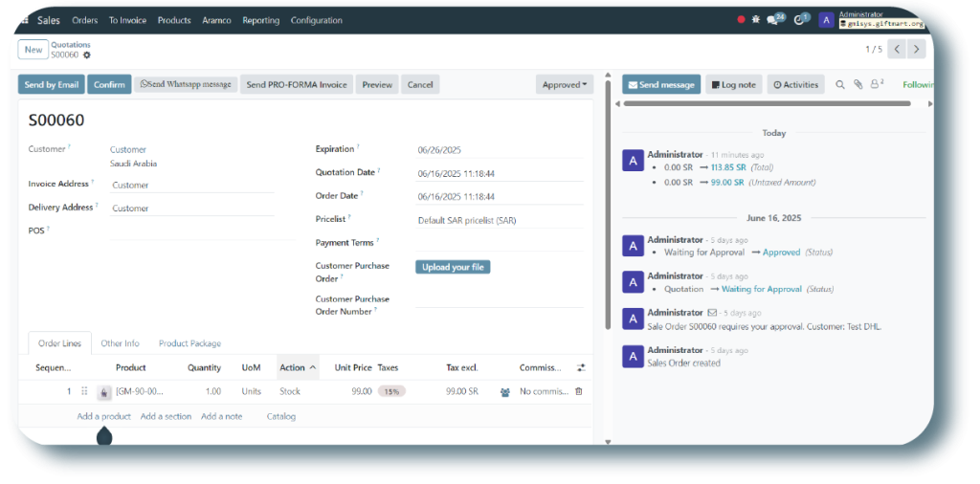Screen dimensions: 980x484
Task: Click the 15% tax tag on line 1
Action: [391, 391]
